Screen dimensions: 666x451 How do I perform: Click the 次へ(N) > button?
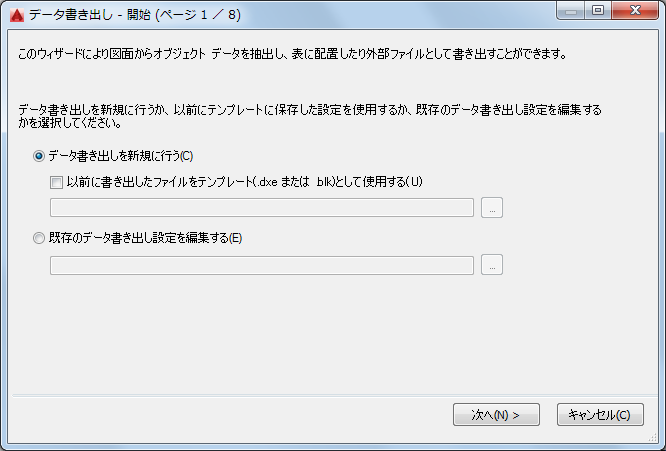tap(497, 415)
